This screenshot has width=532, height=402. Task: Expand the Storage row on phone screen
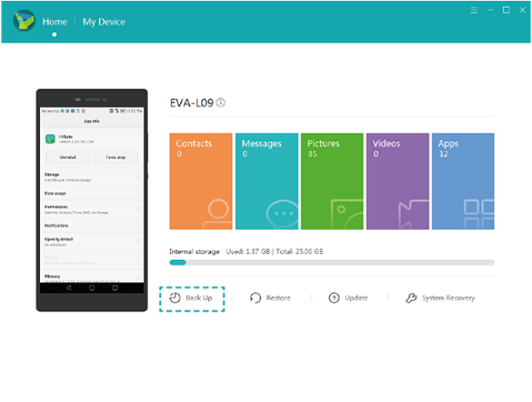[90, 178]
